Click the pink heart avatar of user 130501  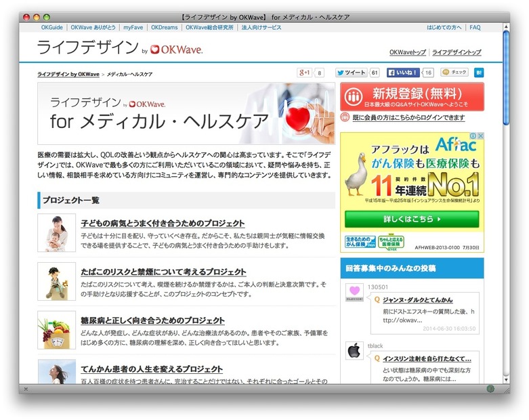354,292
